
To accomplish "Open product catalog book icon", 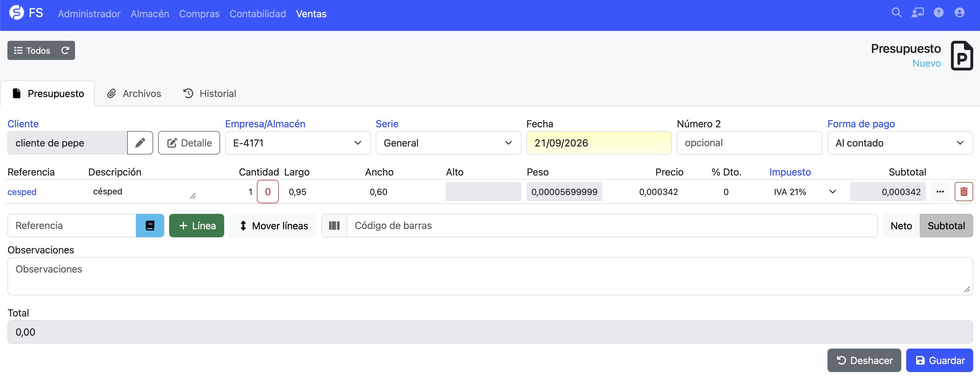I will pos(150,226).
